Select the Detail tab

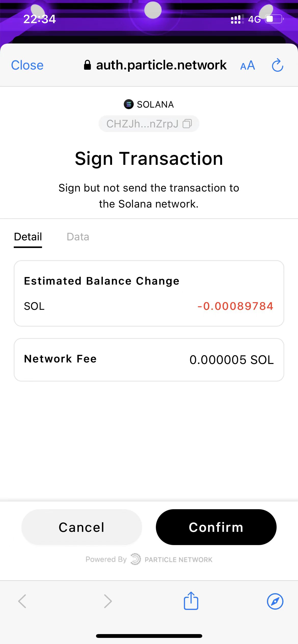pos(28,237)
